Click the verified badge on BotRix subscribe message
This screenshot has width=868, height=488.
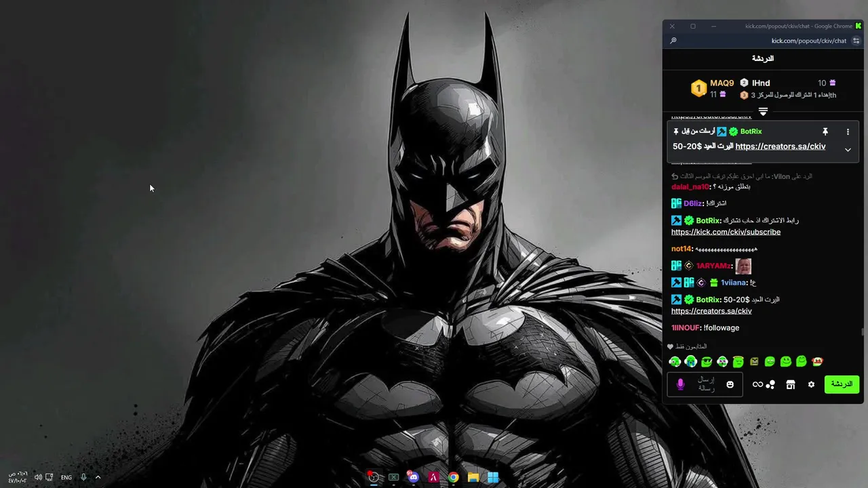(688, 220)
